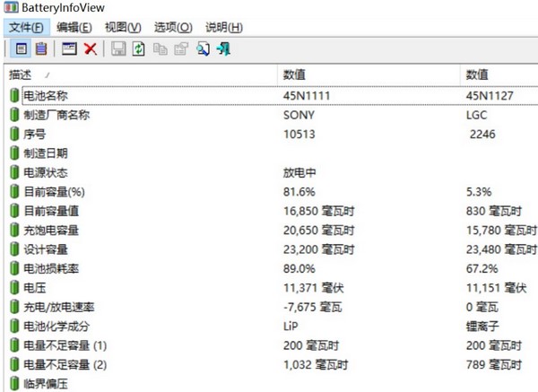Click the full charge value 20,650 毫瓦时
Image resolution: width=538 pixels, height=392 pixels.
pos(318,230)
